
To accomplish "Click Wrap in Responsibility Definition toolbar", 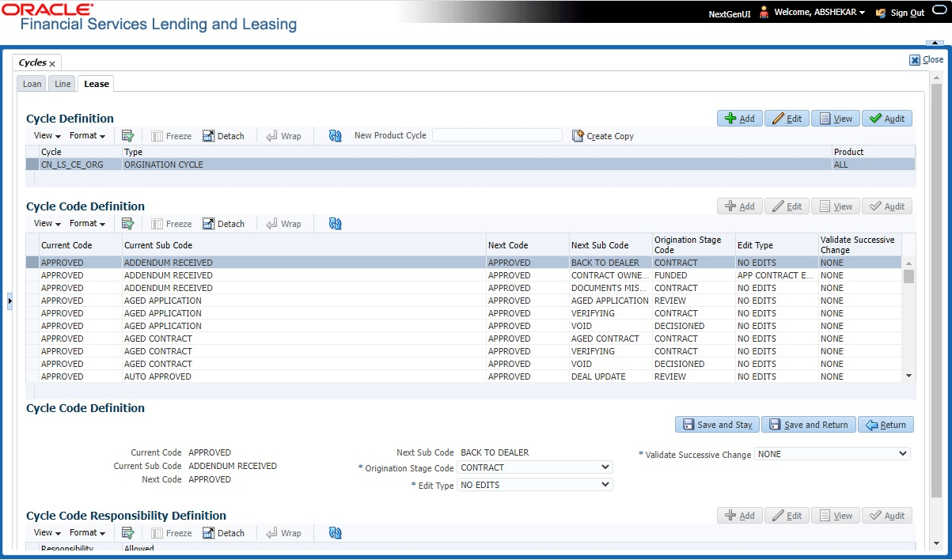I will click(283, 533).
